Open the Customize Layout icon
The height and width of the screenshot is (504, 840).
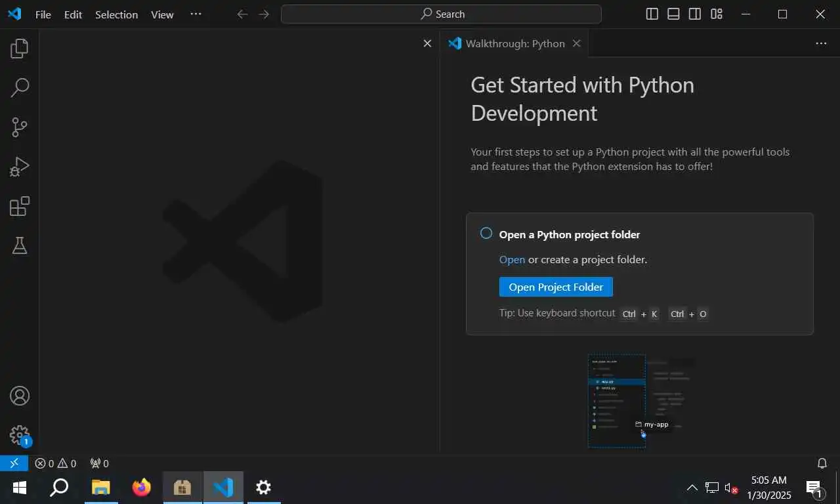point(717,14)
